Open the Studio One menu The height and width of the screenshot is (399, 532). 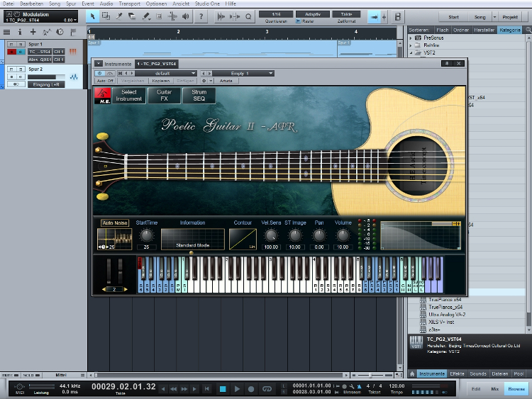pos(207,4)
